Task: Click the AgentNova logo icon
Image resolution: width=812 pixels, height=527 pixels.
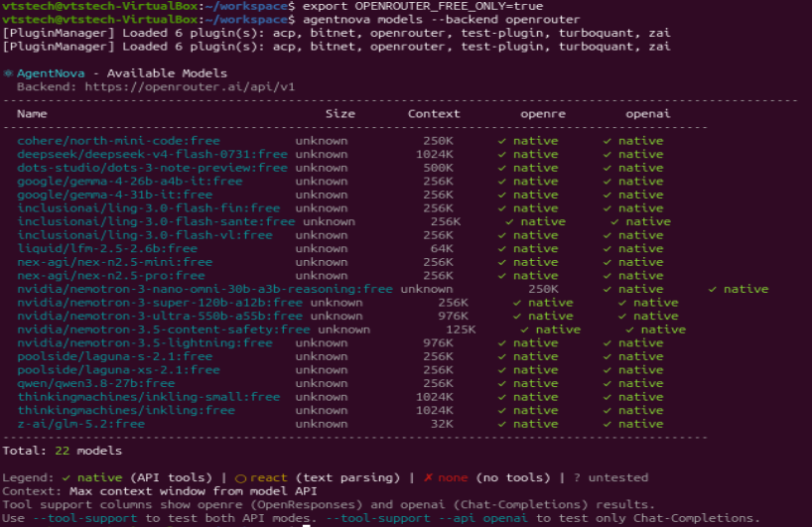Action: [x=8, y=73]
